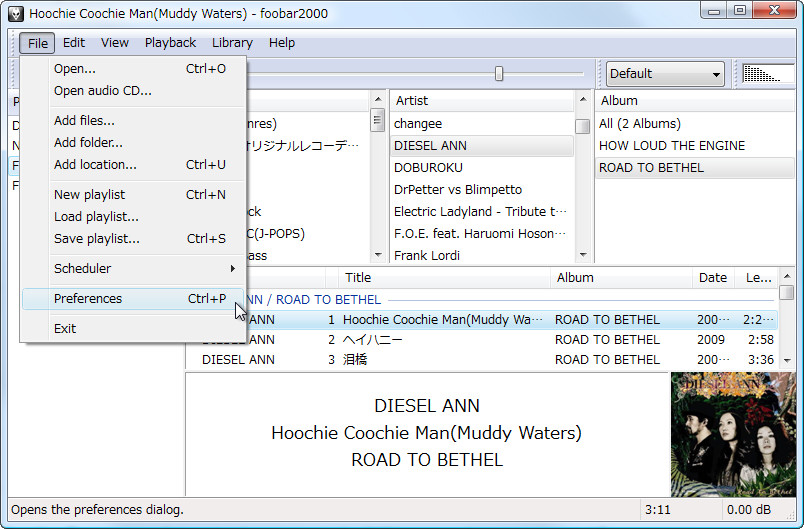The image size is (804, 529).
Task: Select artist DrPetter vs Blimpetto
Action: (481, 190)
